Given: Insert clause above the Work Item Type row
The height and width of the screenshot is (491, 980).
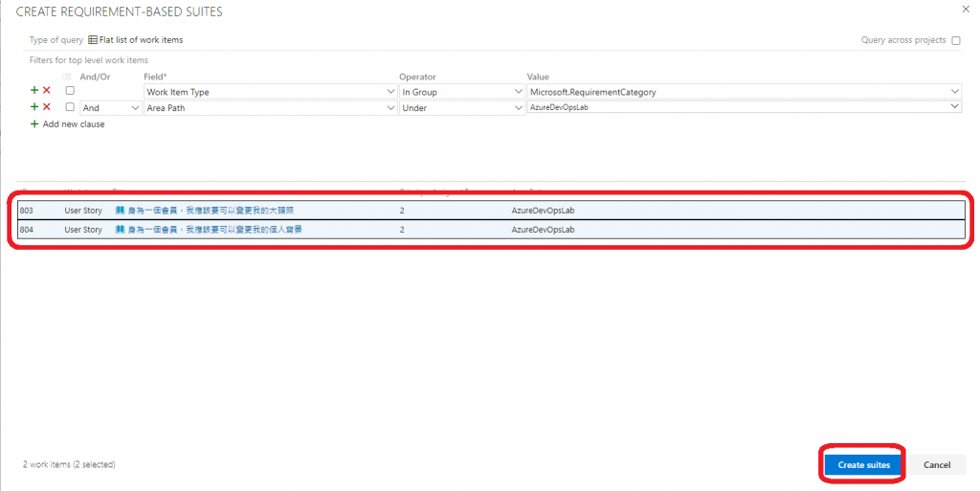Looking at the screenshot, I should click(x=34, y=91).
